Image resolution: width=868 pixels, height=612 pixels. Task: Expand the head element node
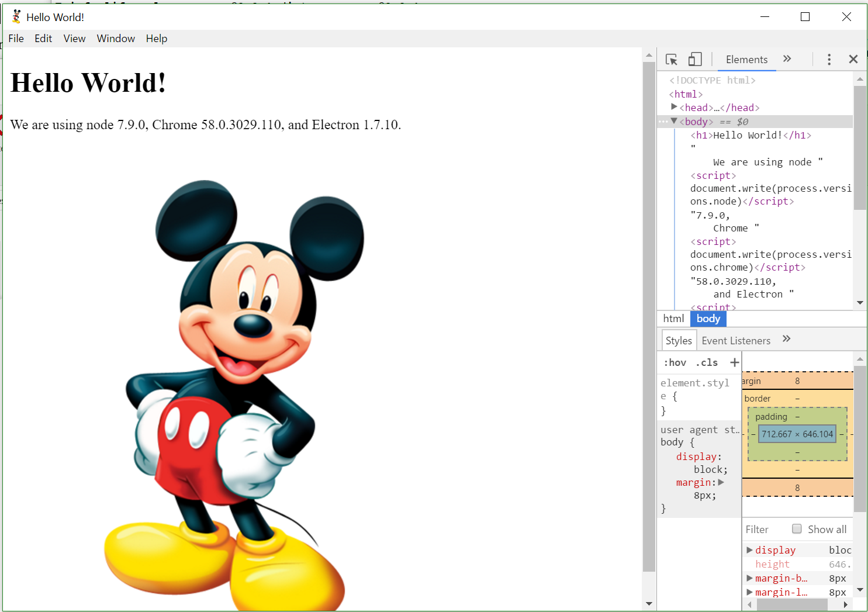[x=674, y=107]
